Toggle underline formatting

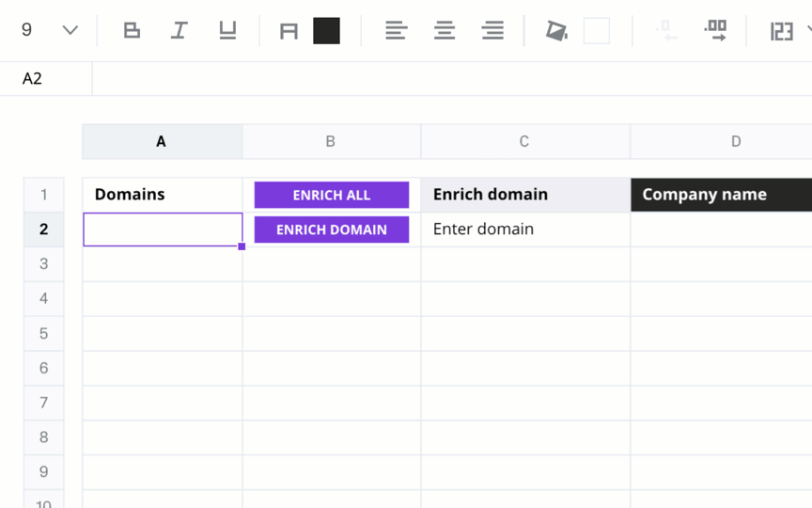coord(227,31)
